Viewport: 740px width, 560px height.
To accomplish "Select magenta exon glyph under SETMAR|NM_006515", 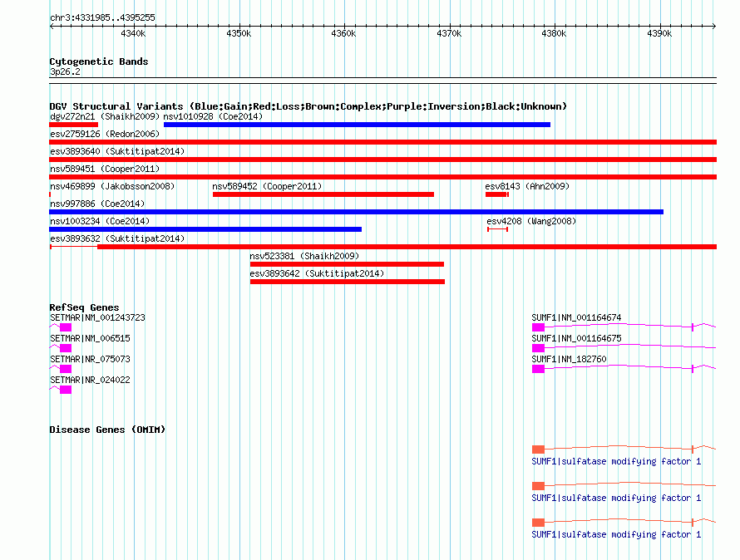I will tap(66, 347).
